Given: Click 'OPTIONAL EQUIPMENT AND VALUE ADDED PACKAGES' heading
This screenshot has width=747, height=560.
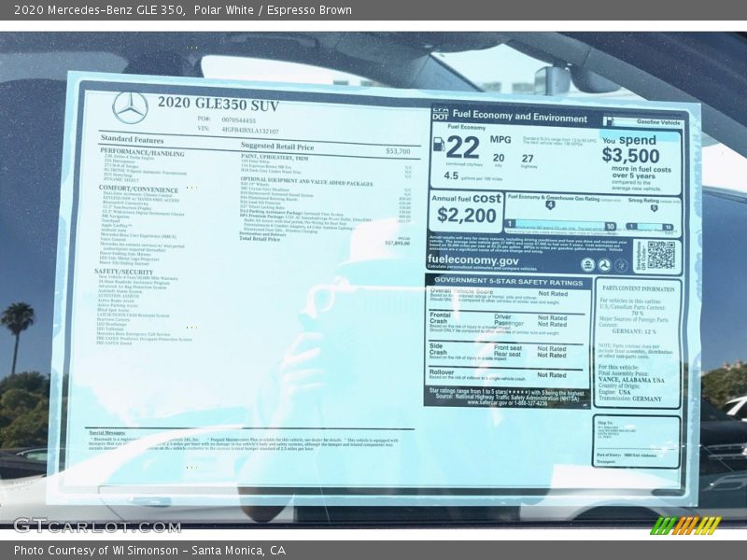Looking at the screenshot, I should point(307,182).
